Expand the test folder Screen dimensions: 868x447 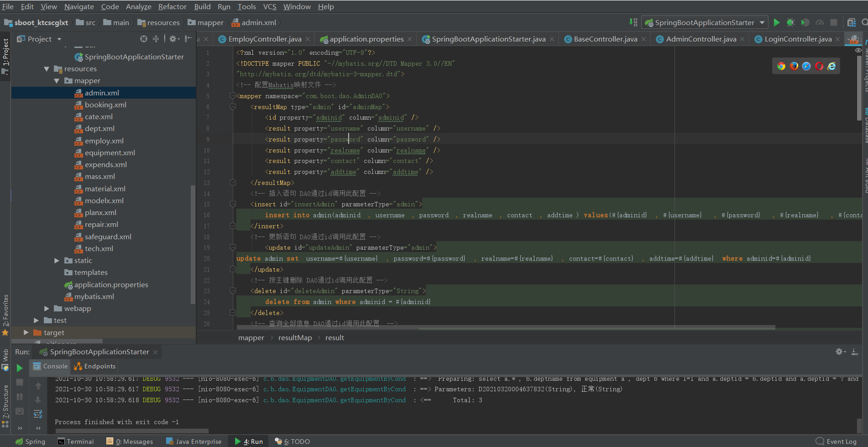click(37, 321)
